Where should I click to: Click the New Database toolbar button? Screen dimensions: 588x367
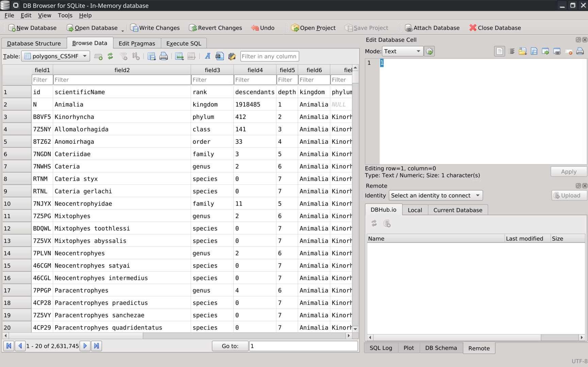pos(32,28)
